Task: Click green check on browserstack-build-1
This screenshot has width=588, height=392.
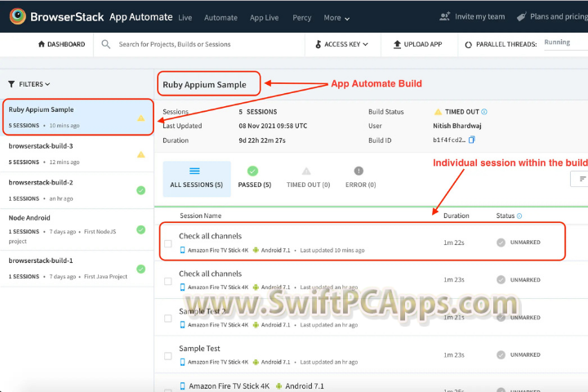Action: click(141, 269)
